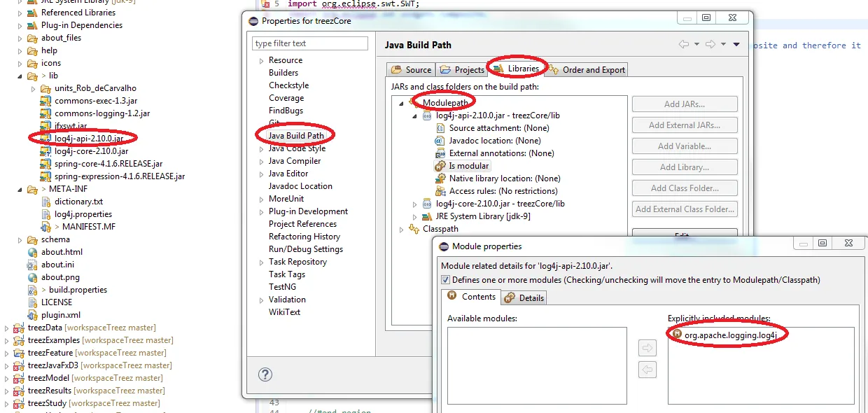
Task: Collapse the lib folder in the project tree
Action: pyautogui.click(x=20, y=76)
